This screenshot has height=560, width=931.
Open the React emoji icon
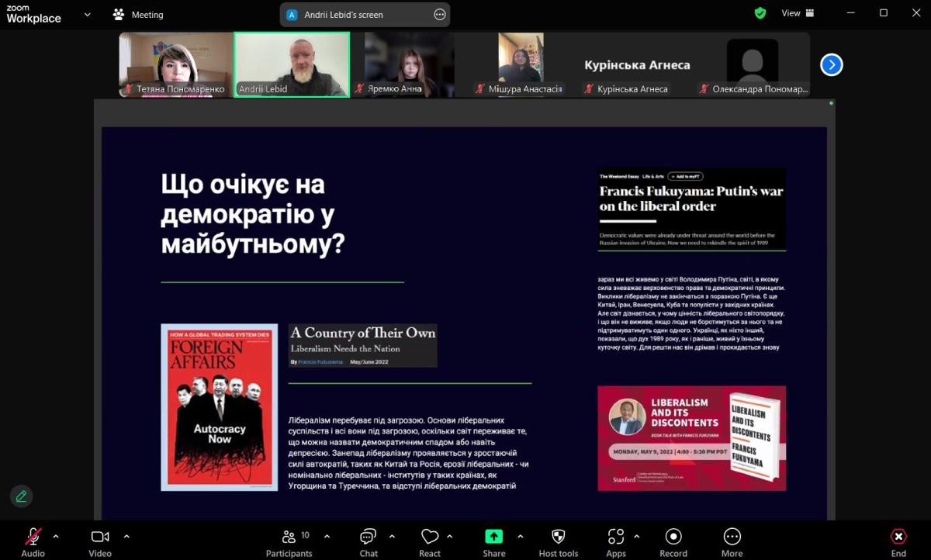430,537
